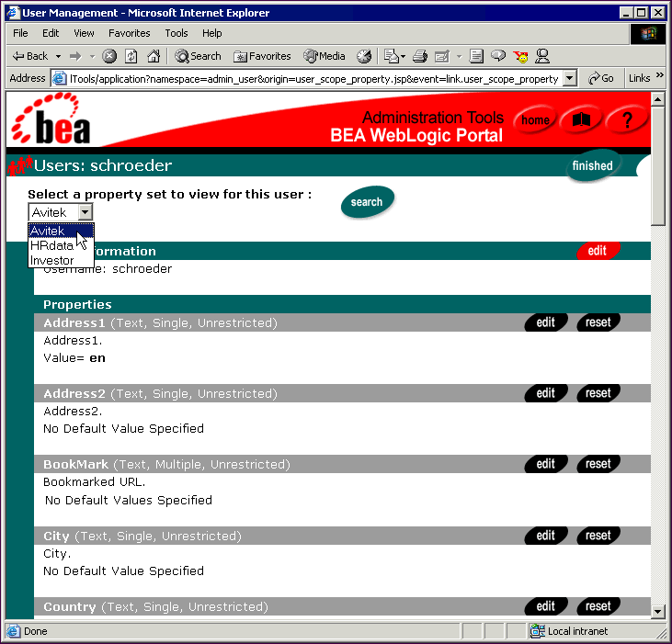Image resolution: width=672 pixels, height=644 pixels.
Task: Go back with the Back arrow button
Action: coord(30,56)
